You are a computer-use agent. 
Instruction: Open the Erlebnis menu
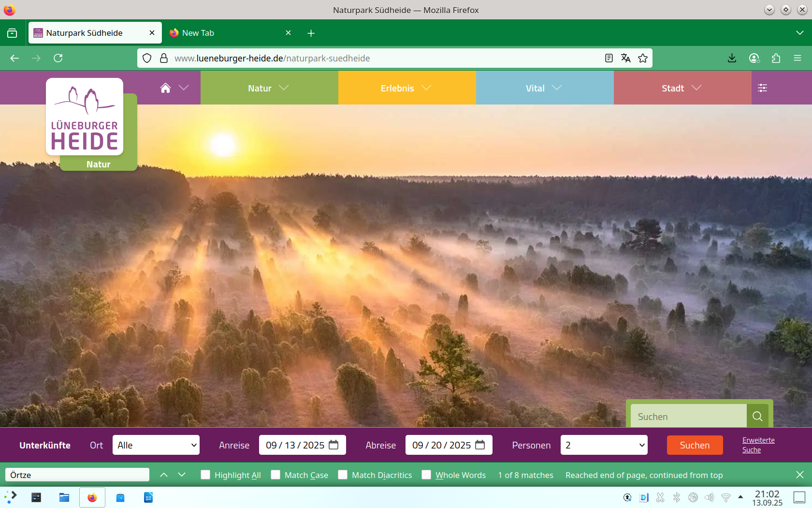pyautogui.click(x=406, y=88)
